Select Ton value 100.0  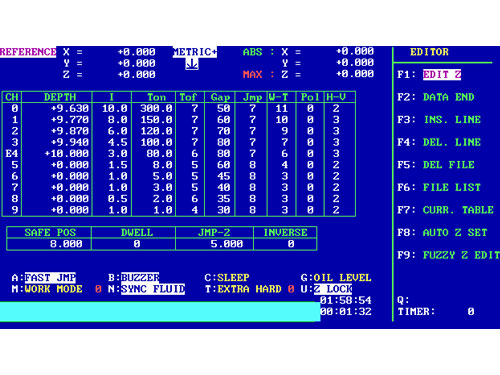point(156,142)
